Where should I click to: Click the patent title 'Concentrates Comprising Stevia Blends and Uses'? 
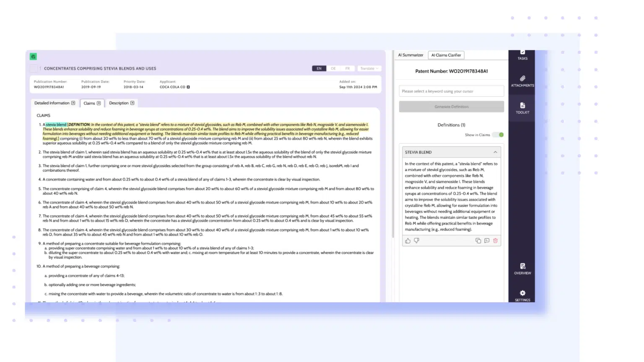click(x=100, y=68)
